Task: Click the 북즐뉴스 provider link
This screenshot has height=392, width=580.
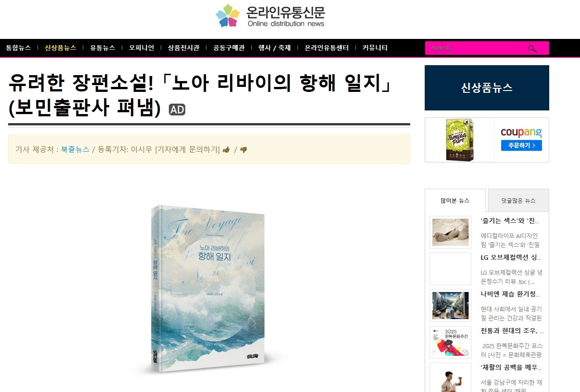Action: pos(75,149)
